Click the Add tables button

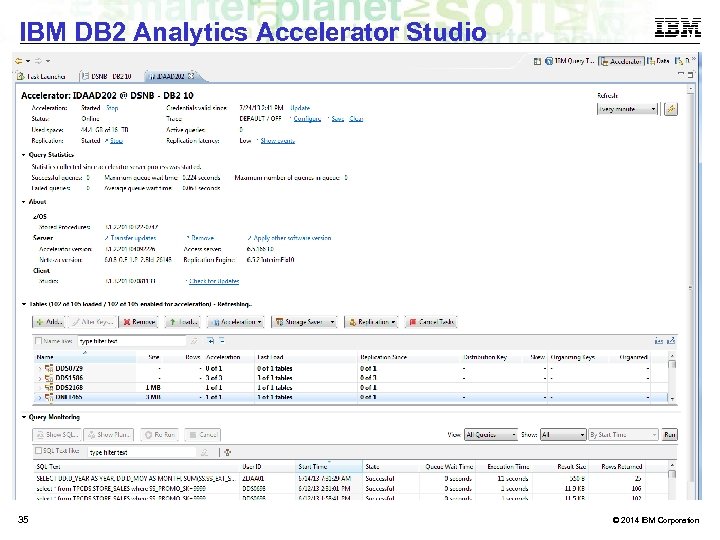pyautogui.click(x=48, y=322)
